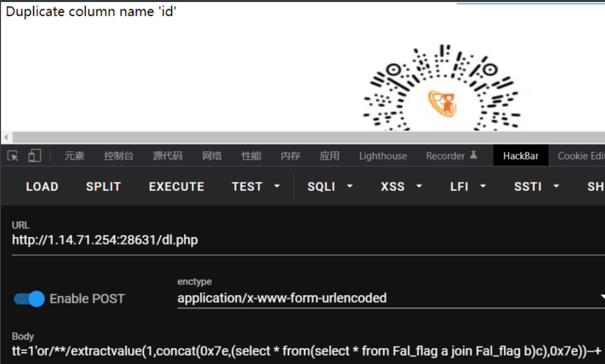Click the EXECUTE button
The image size is (605, 364).
177,187
